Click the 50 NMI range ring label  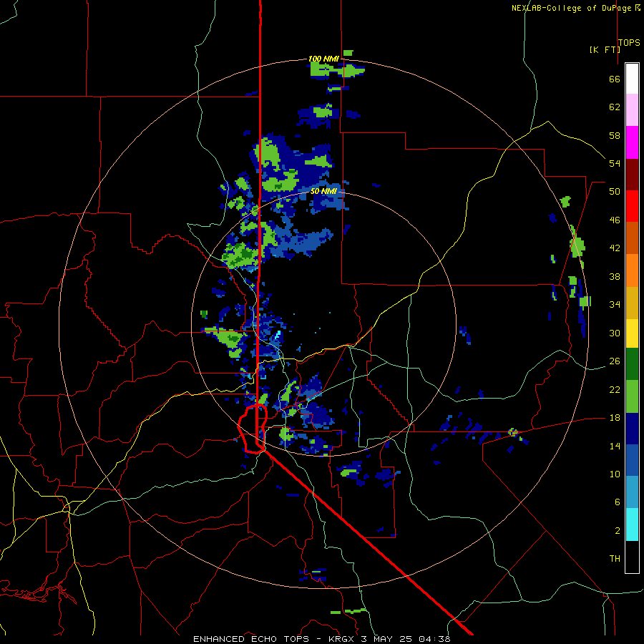pyautogui.click(x=323, y=191)
